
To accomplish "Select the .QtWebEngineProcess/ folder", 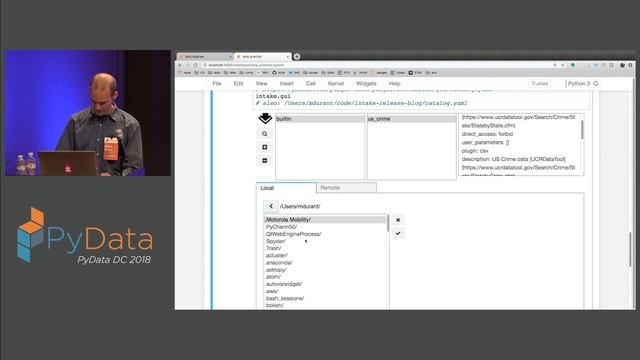I will click(x=325, y=234).
